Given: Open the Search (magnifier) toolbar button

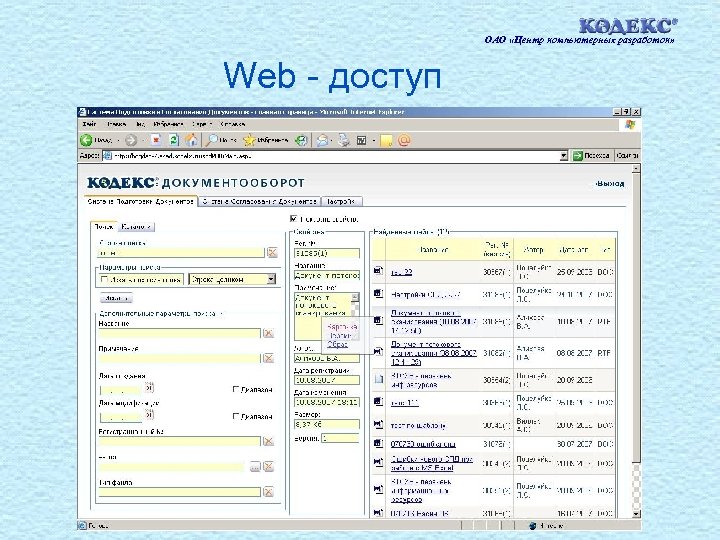Looking at the screenshot, I should tap(221, 140).
